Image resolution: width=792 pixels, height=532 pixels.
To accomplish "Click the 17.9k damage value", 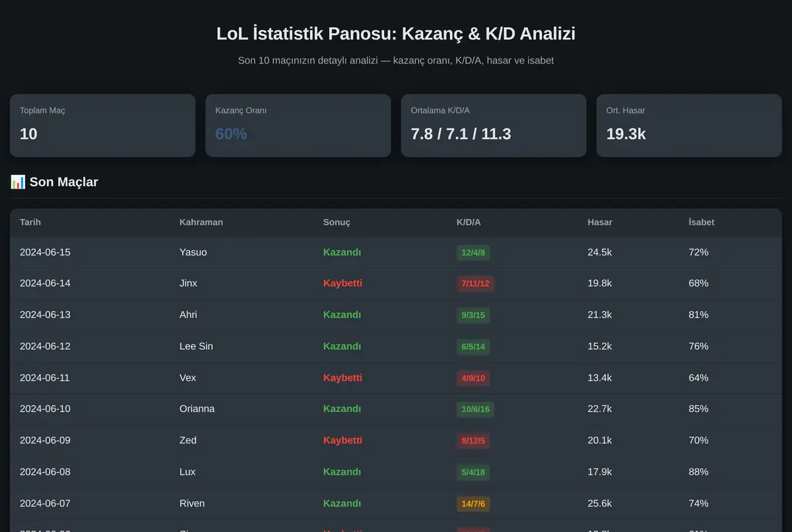I will pos(600,472).
